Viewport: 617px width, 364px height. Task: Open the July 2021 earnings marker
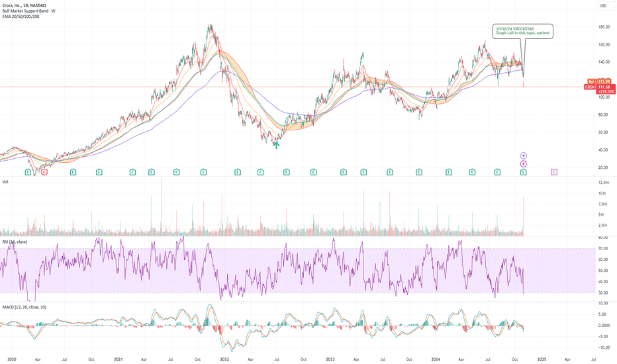point(176,172)
